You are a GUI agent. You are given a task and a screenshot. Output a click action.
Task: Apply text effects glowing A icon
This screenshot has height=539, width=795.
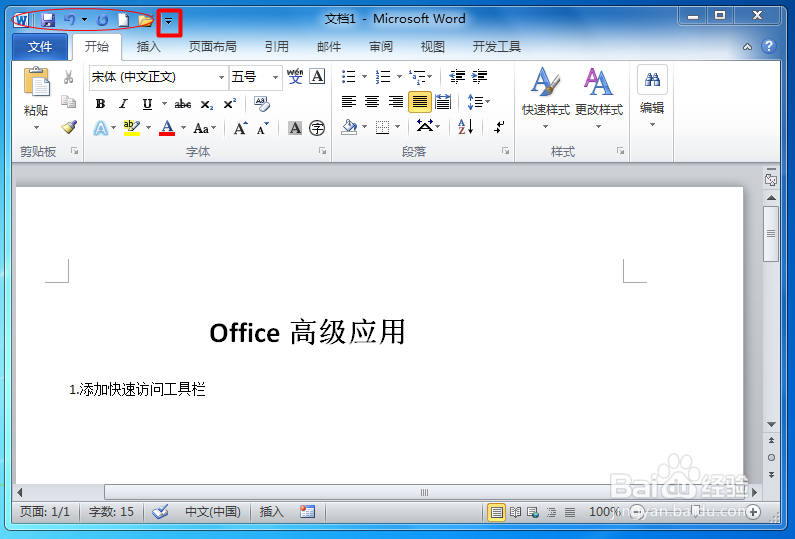[100, 128]
